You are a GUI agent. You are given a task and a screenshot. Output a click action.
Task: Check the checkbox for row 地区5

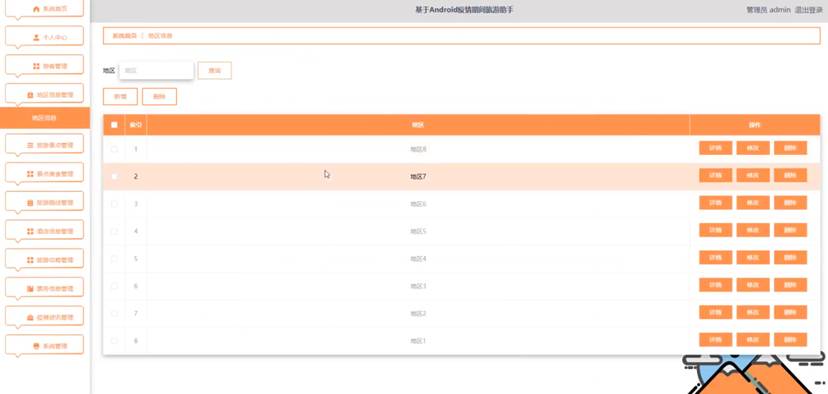pos(114,231)
